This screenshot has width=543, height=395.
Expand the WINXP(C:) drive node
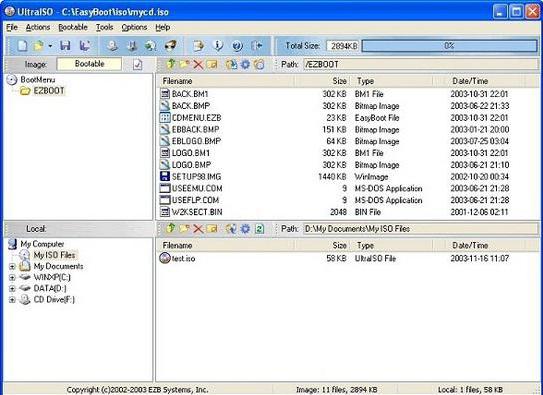(x=12, y=278)
